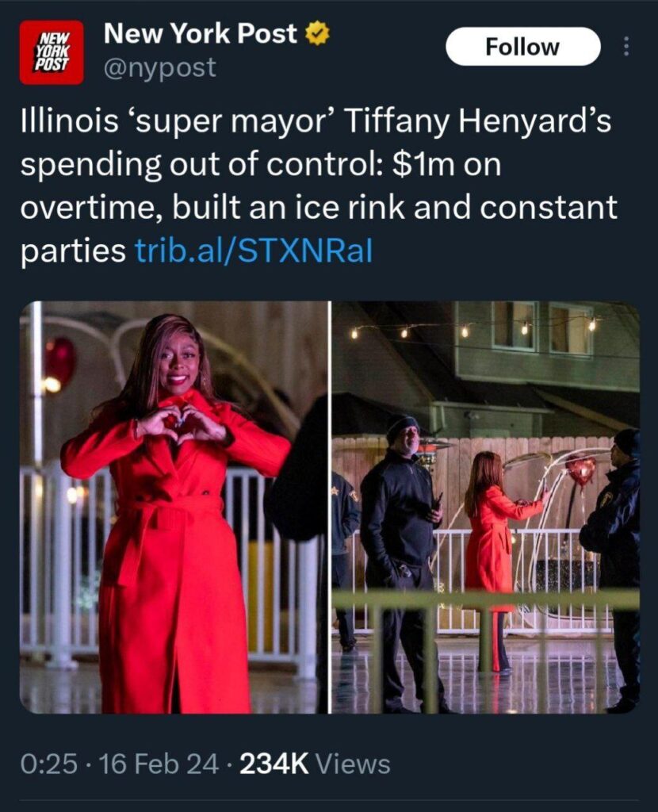Click the '$1m on' text in the headline

coord(447,165)
